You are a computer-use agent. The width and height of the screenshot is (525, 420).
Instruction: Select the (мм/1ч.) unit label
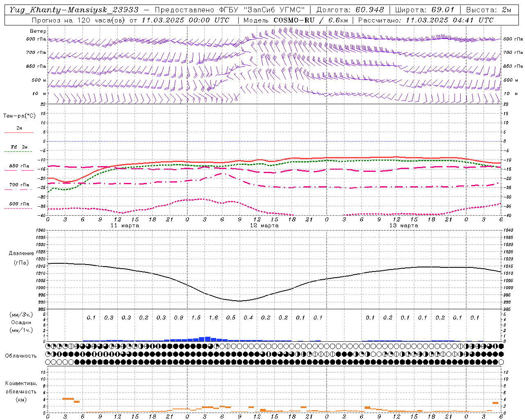pyautogui.click(x=21, y=330)
